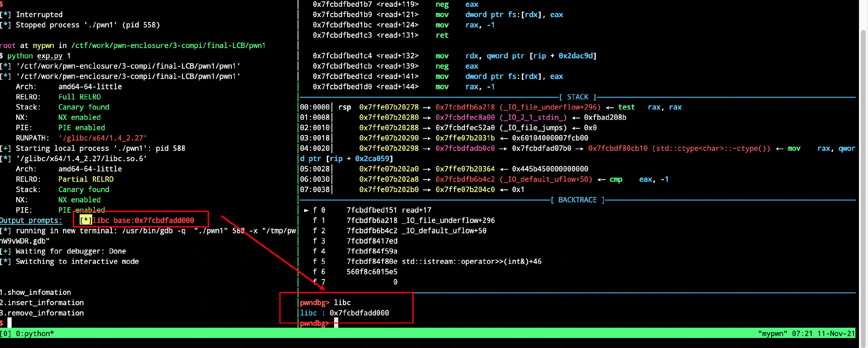This screenshot has height=348, width=868.
Task: Click the rsp register label in stack view
Action: pos(344,107)
